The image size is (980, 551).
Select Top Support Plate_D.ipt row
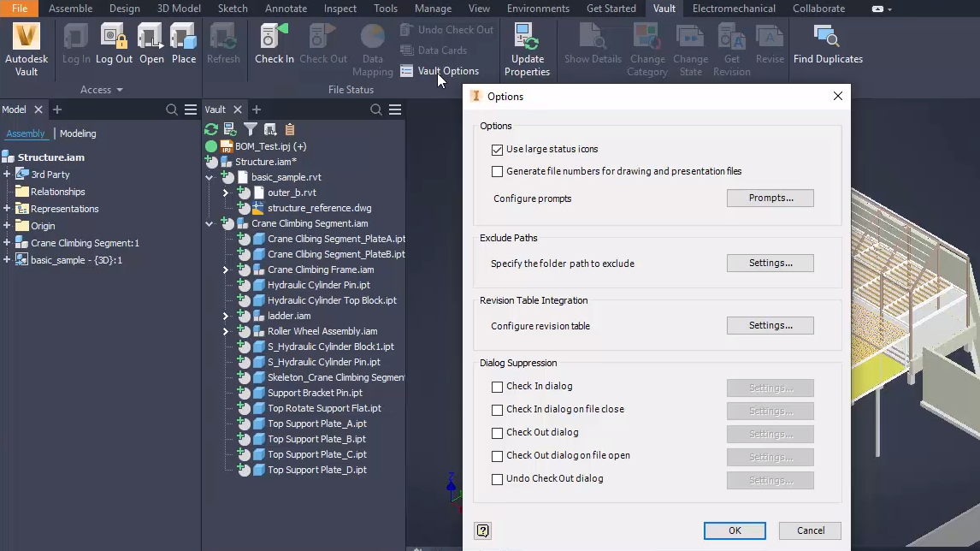coord(317,471)
